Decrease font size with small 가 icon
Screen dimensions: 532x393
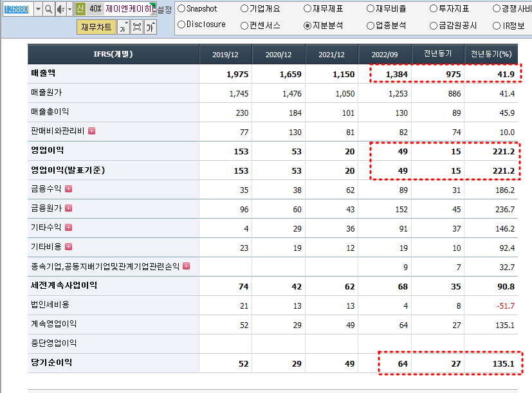(x=124, y=27)
